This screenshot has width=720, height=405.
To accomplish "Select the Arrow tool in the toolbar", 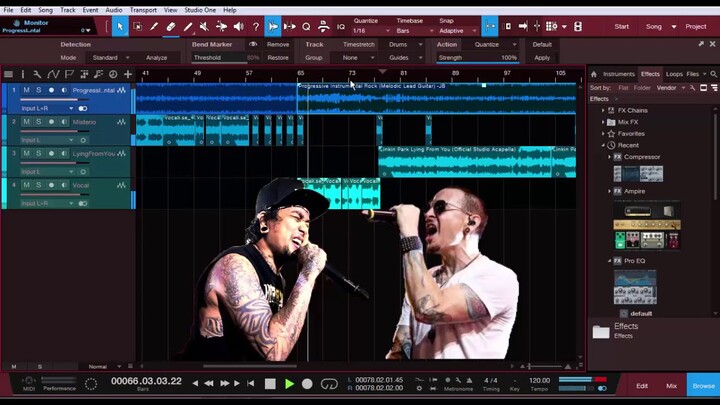I will [120, 27].
